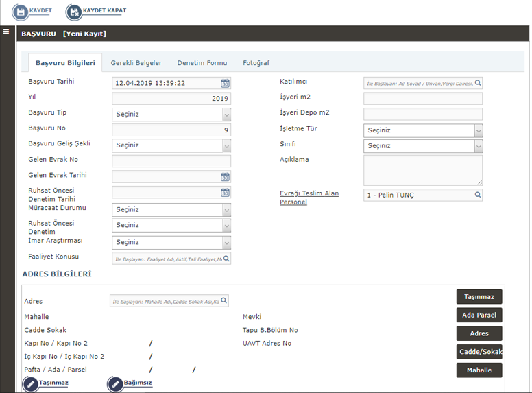The height and width of the screenshot is (393, 532).
Task: Click the KAYDET save icon
Action: click(22, 12)
